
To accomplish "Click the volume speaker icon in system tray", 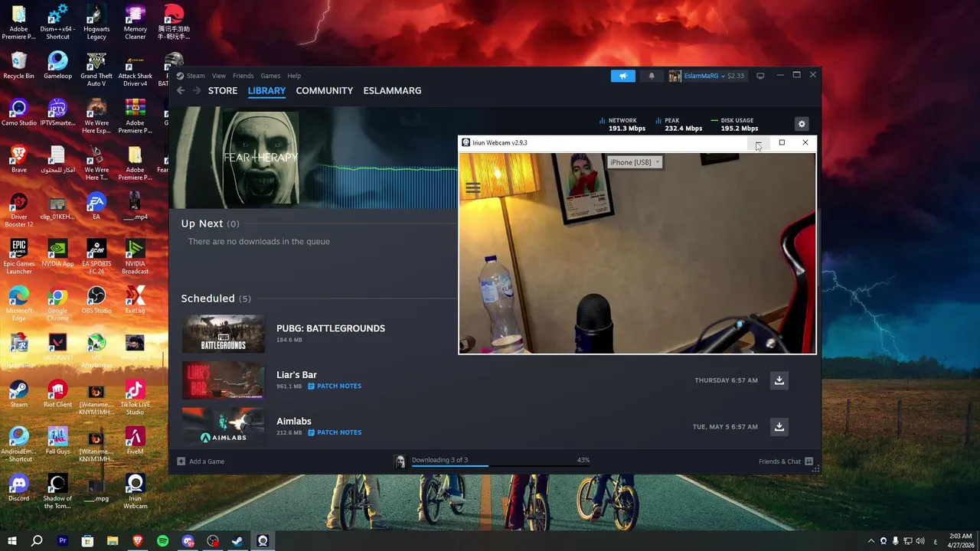I will (x=920, y=541).
